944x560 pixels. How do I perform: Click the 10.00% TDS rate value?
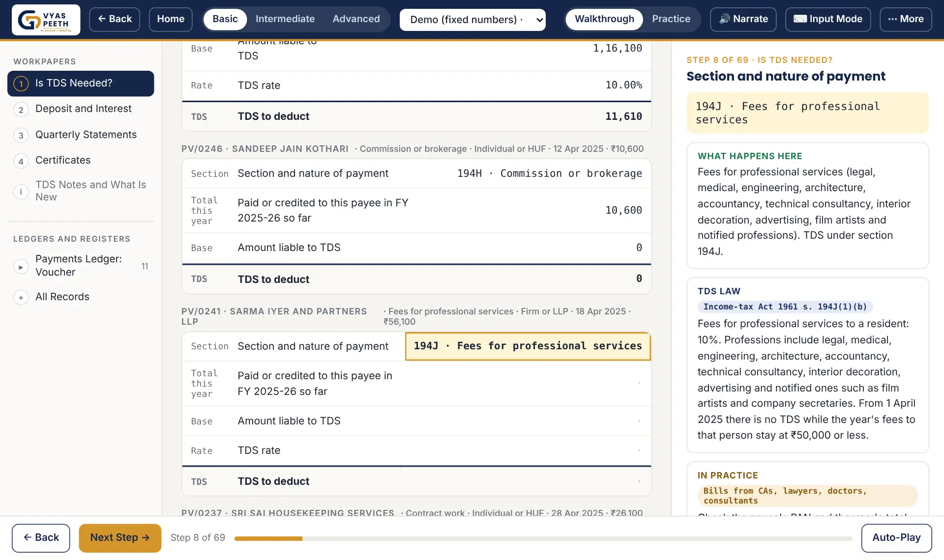pos(623,85)
